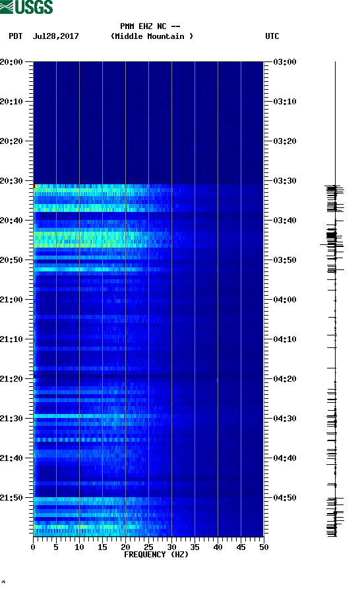This screenshot has width=364, height=589.
Task: Click the '04:10' UTC time label
Action: click(x=285, y=339)
